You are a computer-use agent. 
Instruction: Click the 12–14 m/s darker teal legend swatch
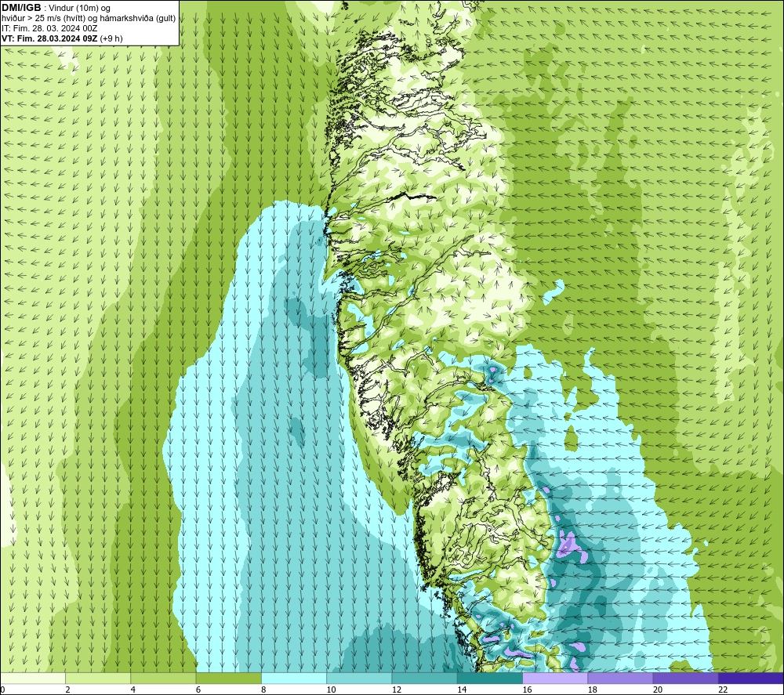click(424, 678)
